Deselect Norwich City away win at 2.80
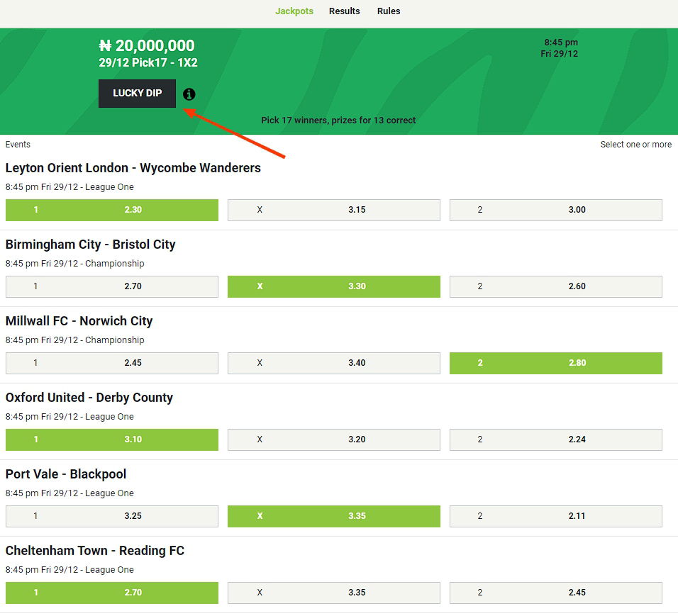Image resolution: width=678 pixels, height=616 pixels. (x=555, y=363)
